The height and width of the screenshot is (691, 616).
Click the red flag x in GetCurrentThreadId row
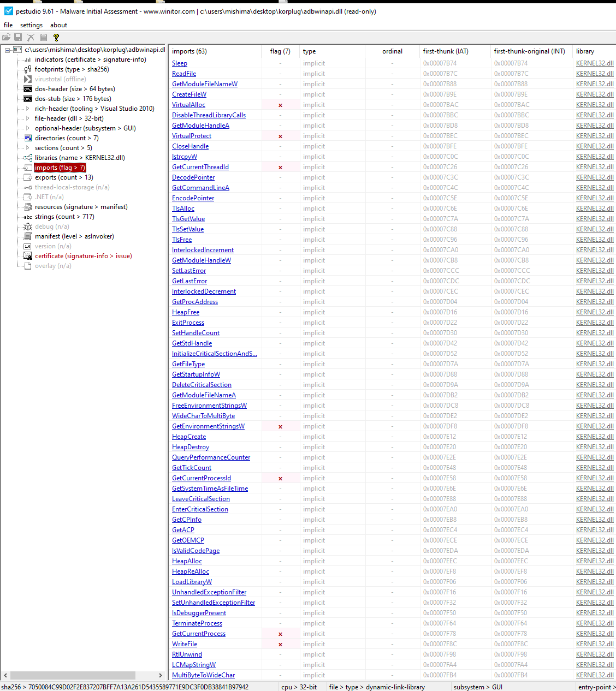click(x=280, y=167)
